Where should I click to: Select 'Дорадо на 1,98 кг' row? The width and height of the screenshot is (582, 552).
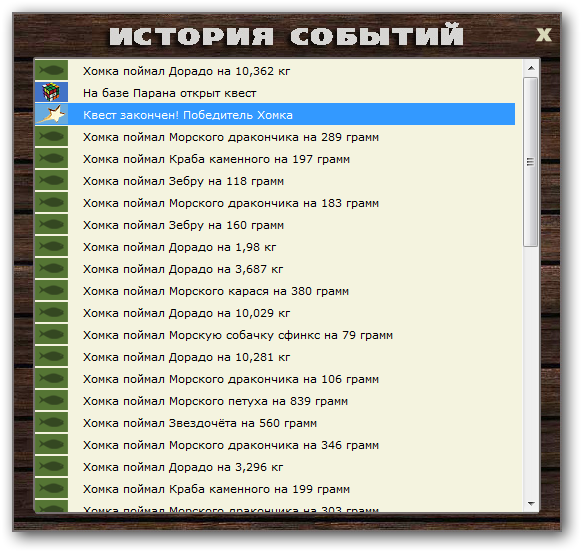pyautogui.click(x=275, y=246)
